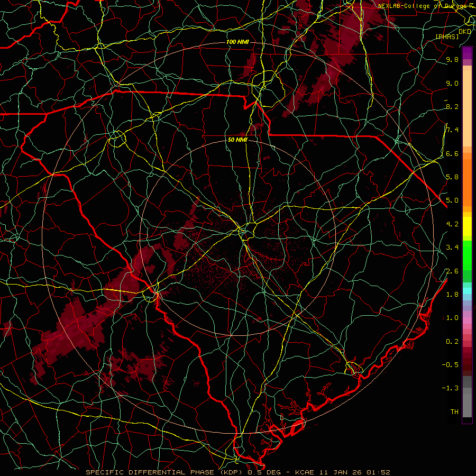Viewport: 476px width, 476px height.
Task: Click the 7.4 legend value
Action: click(x=452, y=130)
